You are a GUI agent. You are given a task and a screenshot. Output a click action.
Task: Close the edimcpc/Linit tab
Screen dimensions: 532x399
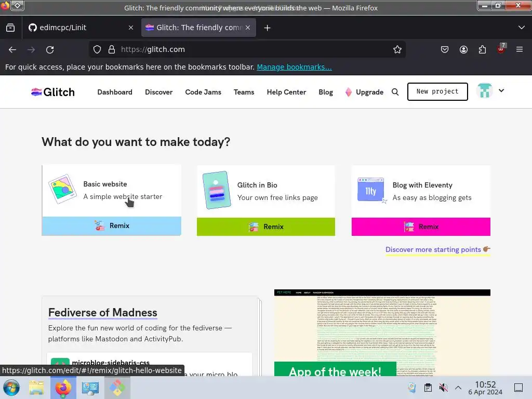131,28
